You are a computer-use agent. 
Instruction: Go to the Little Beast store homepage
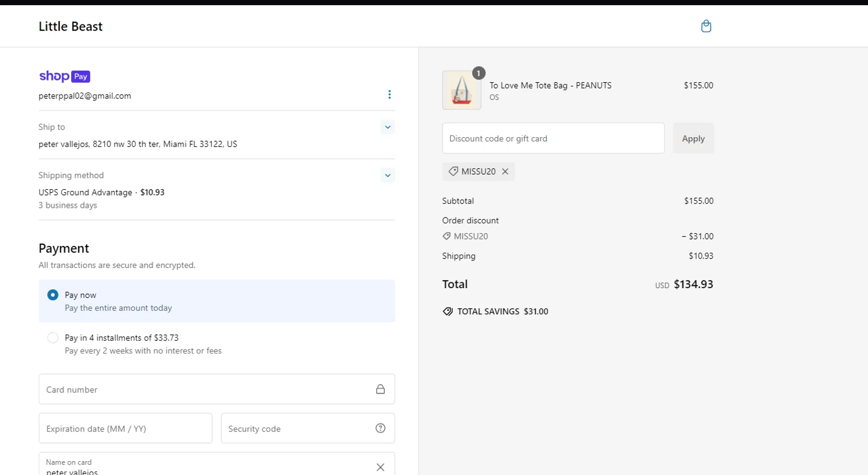point(71,26)
